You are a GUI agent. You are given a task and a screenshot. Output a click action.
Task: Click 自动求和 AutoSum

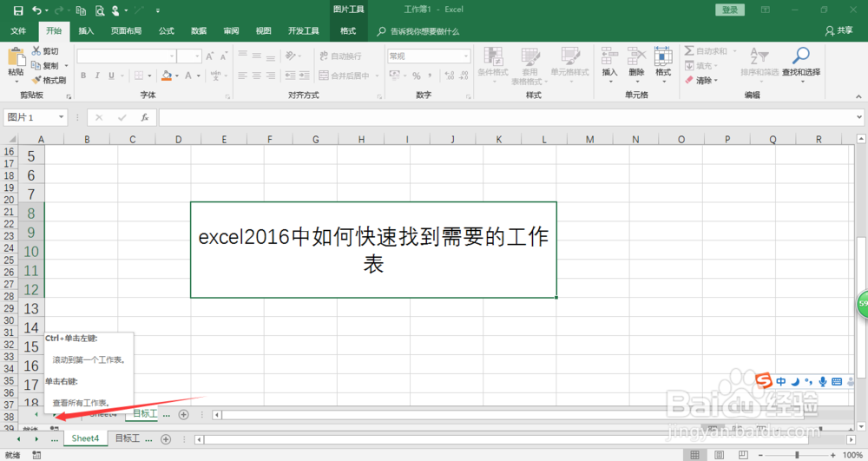tap(707, 51)
